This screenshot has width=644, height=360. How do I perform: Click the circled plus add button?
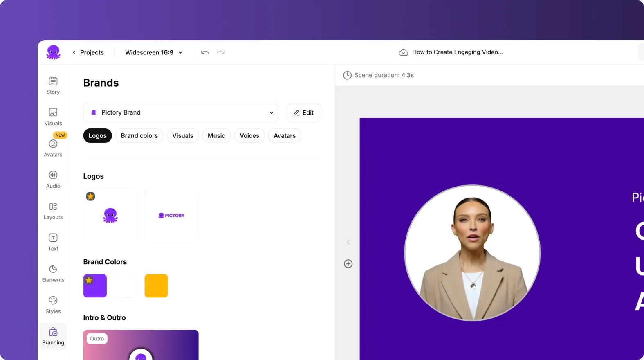(348, 264)
